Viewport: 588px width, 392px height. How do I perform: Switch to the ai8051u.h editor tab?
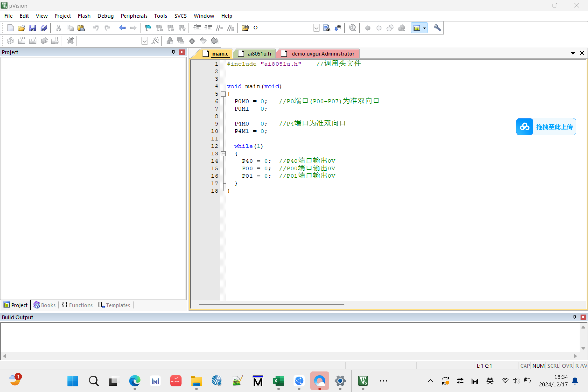[255, 53]
